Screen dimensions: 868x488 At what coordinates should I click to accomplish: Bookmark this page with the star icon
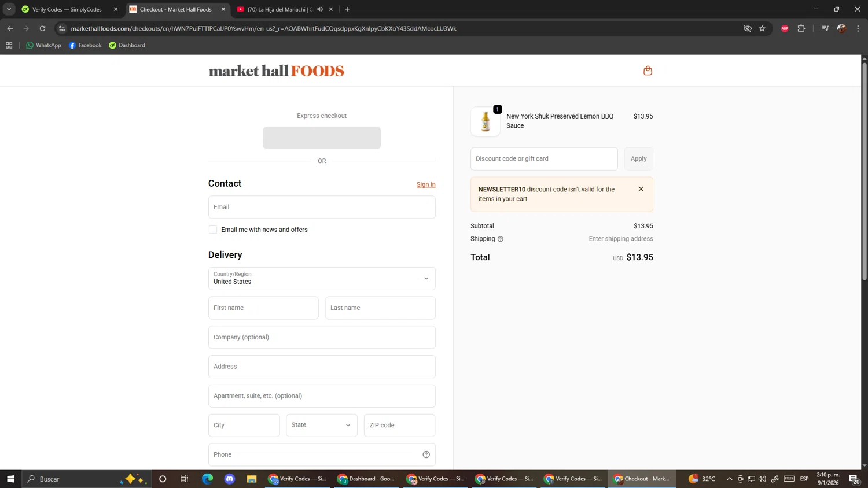(x=762, y=28)
